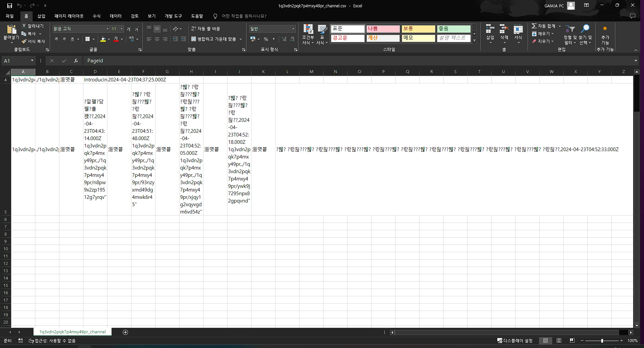This screenshot has width=644, height=348.
Task: Click the Delete cells (삭제) icon
Action: [504, 29]
